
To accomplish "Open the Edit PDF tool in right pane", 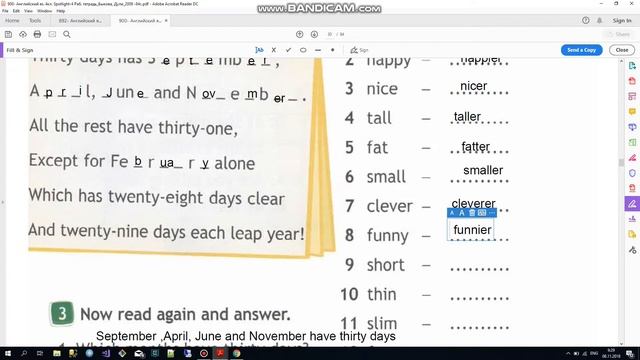I will click(x=632, y=96).
